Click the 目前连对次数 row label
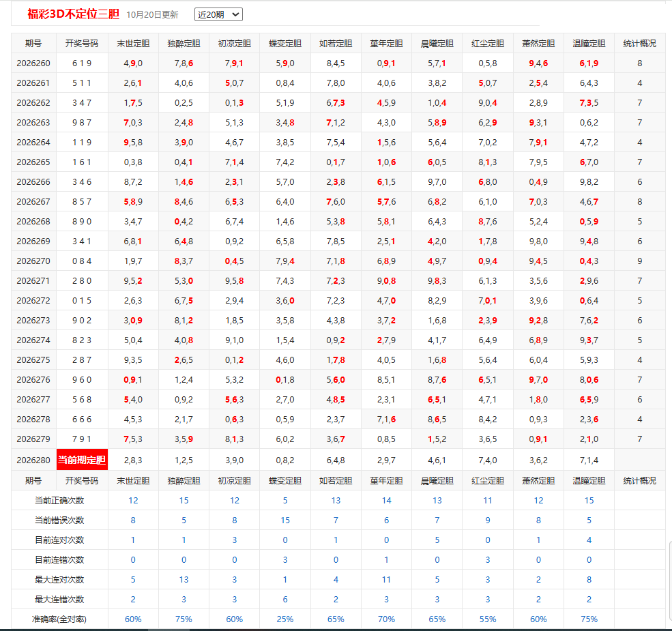 (x=59, y=540)
